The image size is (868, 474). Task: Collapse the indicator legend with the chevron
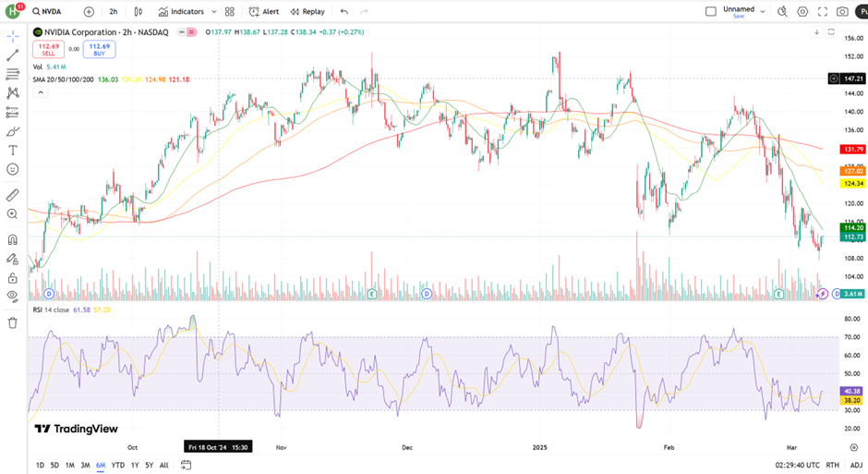pos(41,92)
